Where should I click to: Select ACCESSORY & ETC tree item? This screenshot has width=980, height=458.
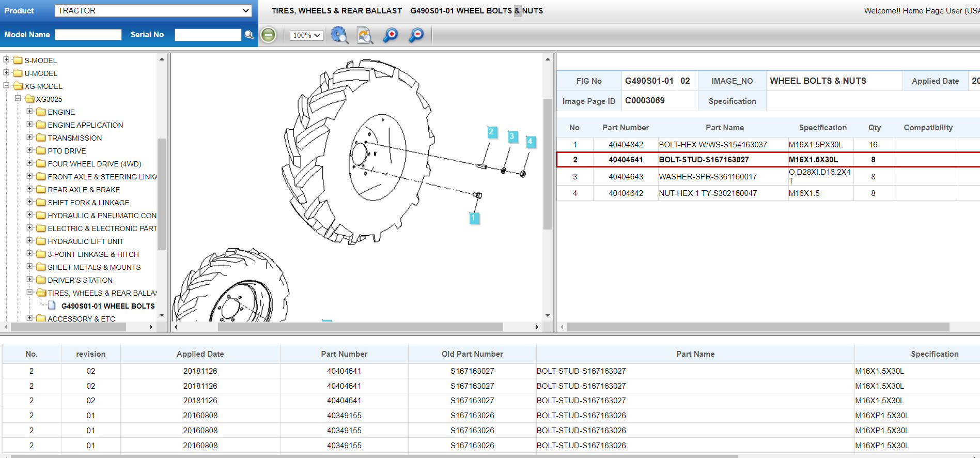point(81,318)
